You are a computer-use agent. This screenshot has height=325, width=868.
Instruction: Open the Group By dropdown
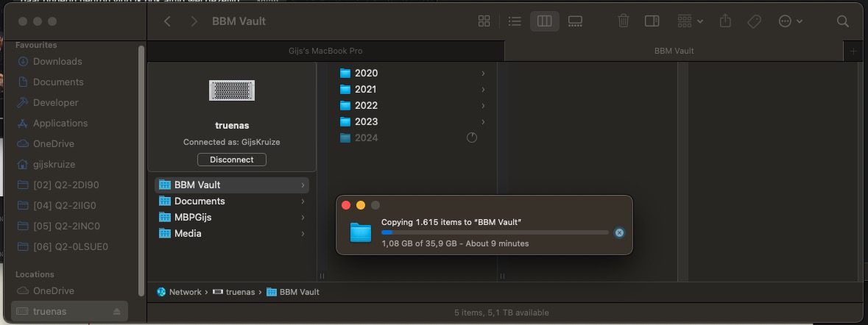click(691, 21)
